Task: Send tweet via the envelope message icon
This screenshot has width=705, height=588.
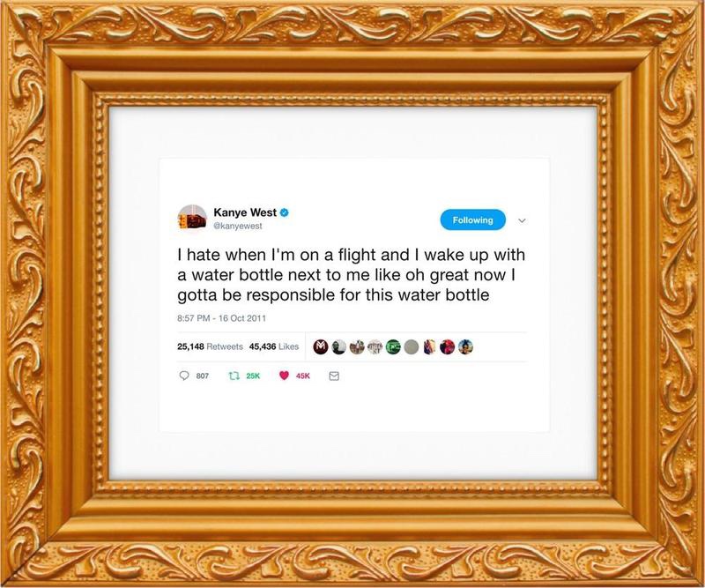Action: tap(334, 376)
